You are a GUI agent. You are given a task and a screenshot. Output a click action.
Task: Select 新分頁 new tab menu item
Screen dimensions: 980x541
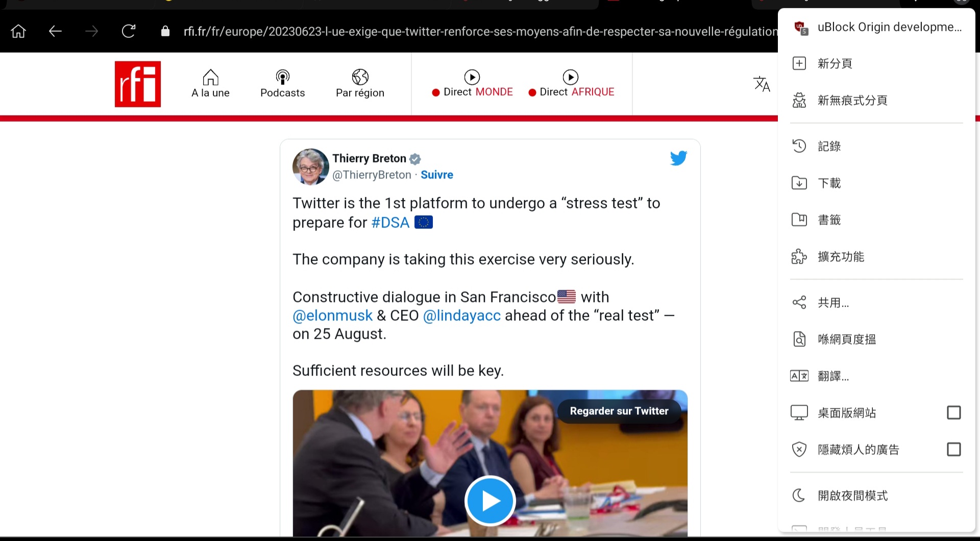point(876,63)
